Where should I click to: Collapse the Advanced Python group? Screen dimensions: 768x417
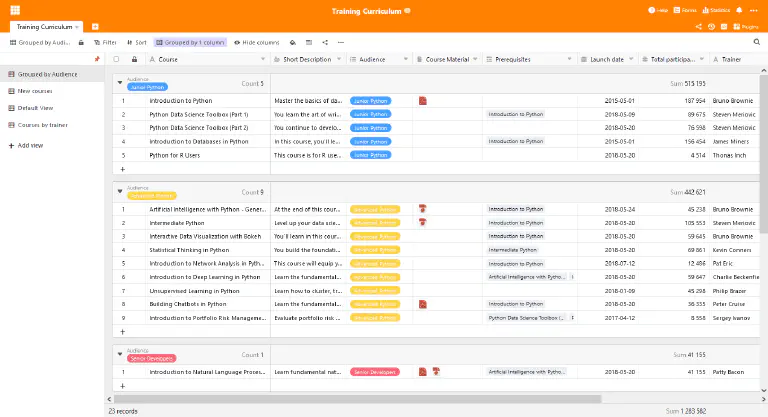[x=120, y=192]
